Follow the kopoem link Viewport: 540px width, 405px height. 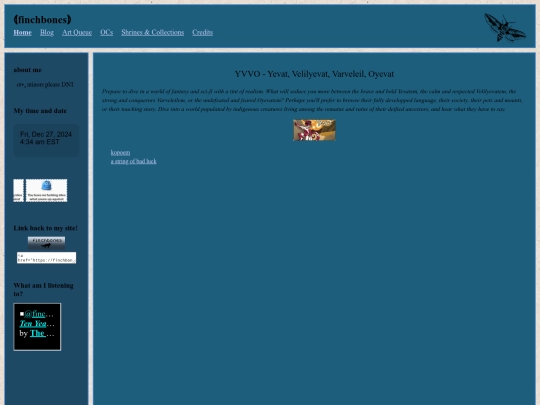pyautogui.click(x=120, y=152)
